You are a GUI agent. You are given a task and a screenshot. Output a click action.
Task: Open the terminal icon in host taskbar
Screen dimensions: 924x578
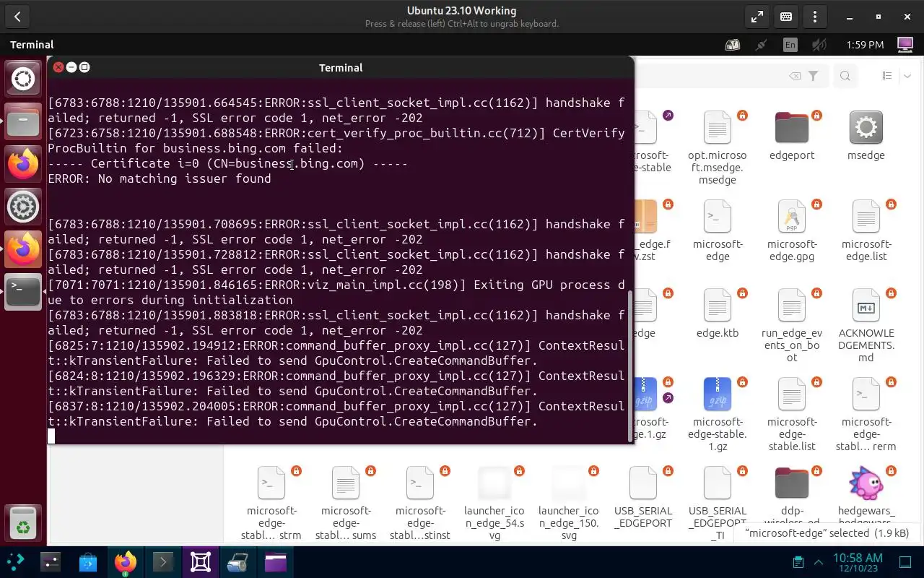(163, 561)
